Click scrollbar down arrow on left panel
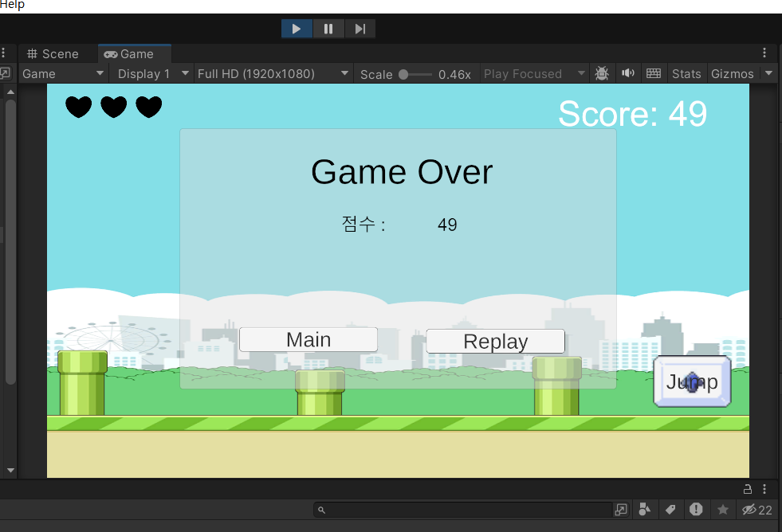This screenshot has height=532, width=782. [10, 470]
